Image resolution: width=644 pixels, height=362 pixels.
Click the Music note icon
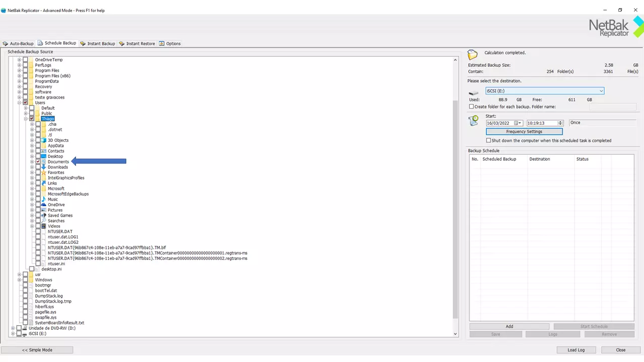(44, 200)
